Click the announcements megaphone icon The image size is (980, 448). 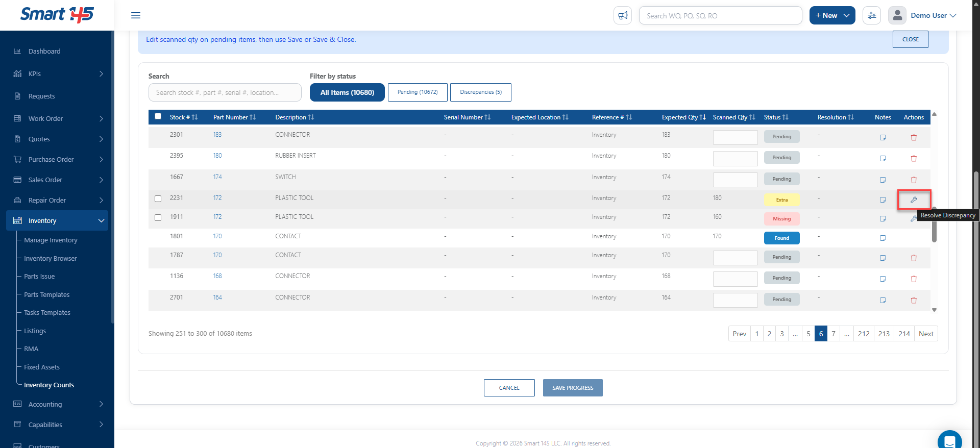[623, 15]
